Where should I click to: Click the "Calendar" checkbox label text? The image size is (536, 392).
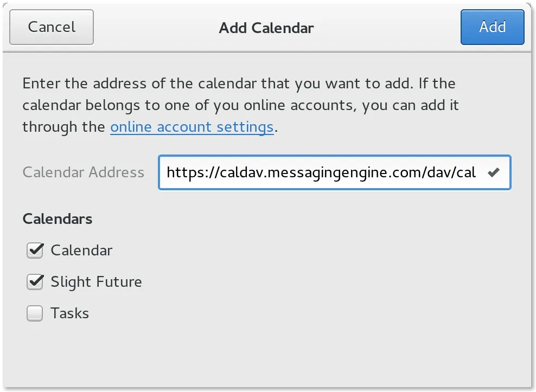pyautogui.click(x=81, y=250)
